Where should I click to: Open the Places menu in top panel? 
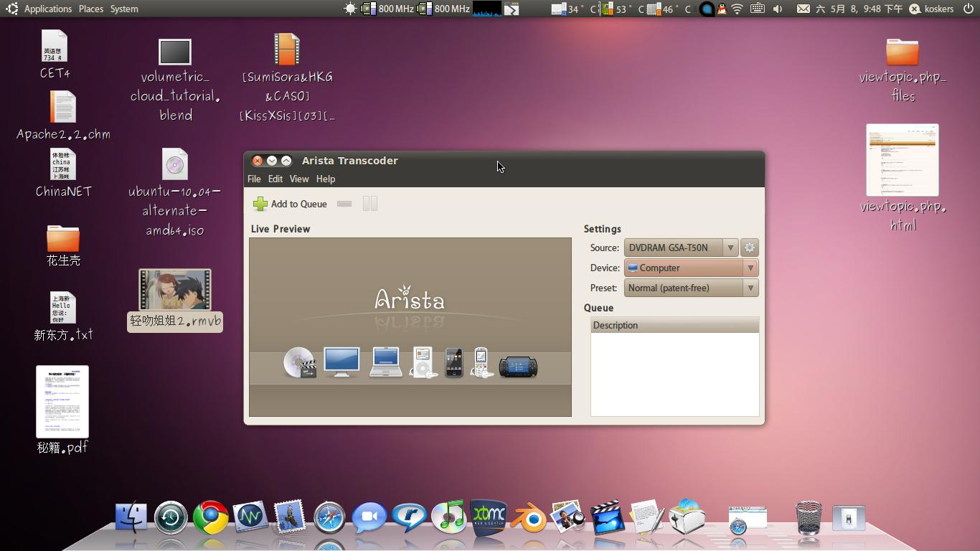(91, 9)
